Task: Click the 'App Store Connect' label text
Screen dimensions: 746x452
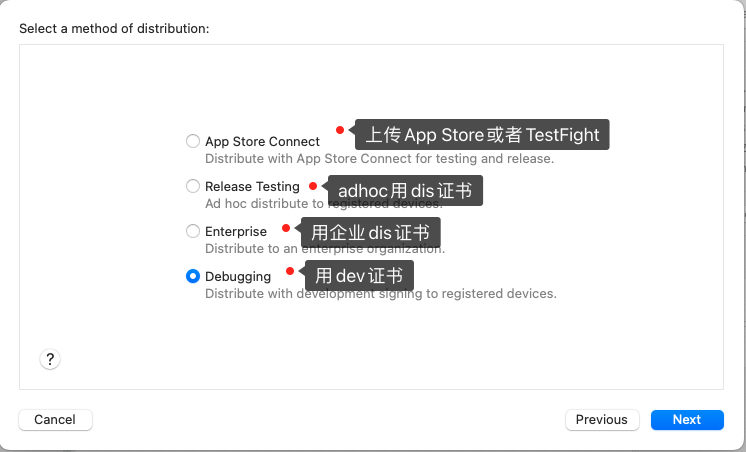Action: pyautogui.click(x=263, y=142)
